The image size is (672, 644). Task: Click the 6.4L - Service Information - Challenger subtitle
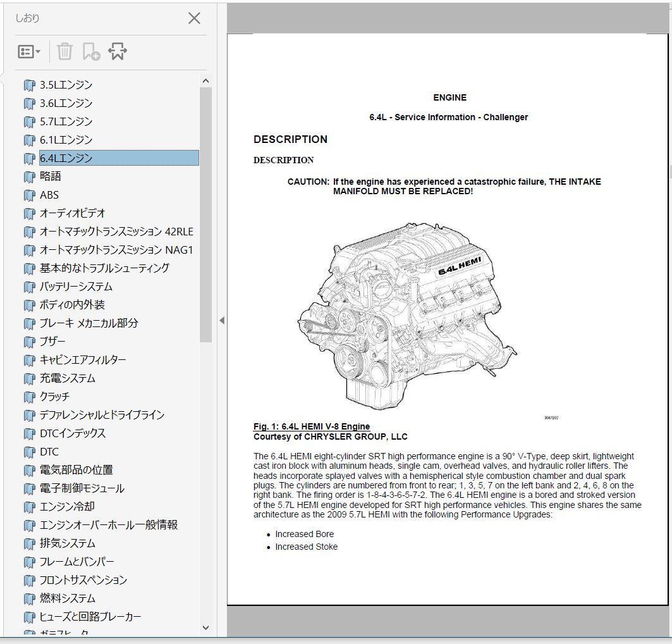point(449,118)
